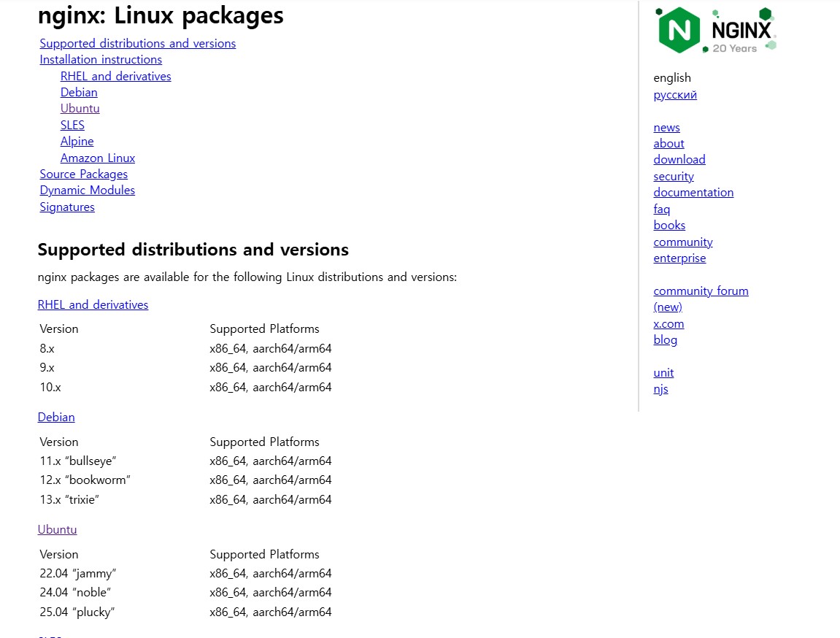This screenshot has width=840, height=638.
Task: Open the news sidebar link
Action: click(666, 128)
